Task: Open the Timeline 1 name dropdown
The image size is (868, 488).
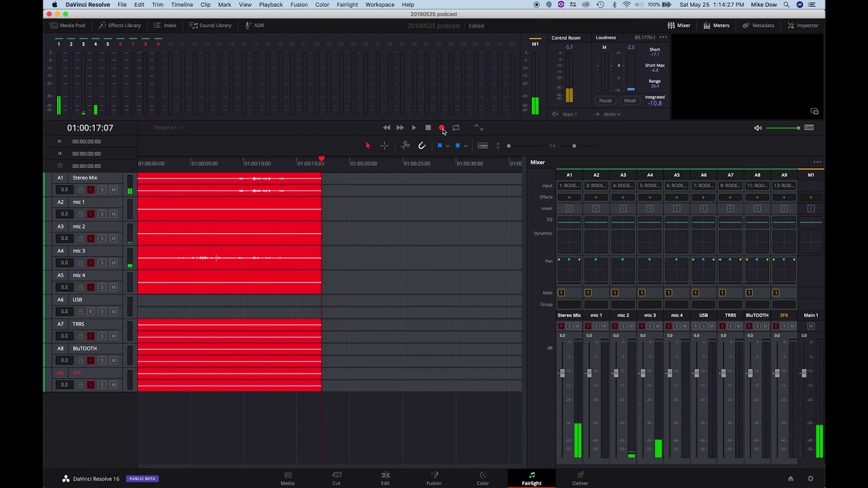Action: (x=168, y=127)
